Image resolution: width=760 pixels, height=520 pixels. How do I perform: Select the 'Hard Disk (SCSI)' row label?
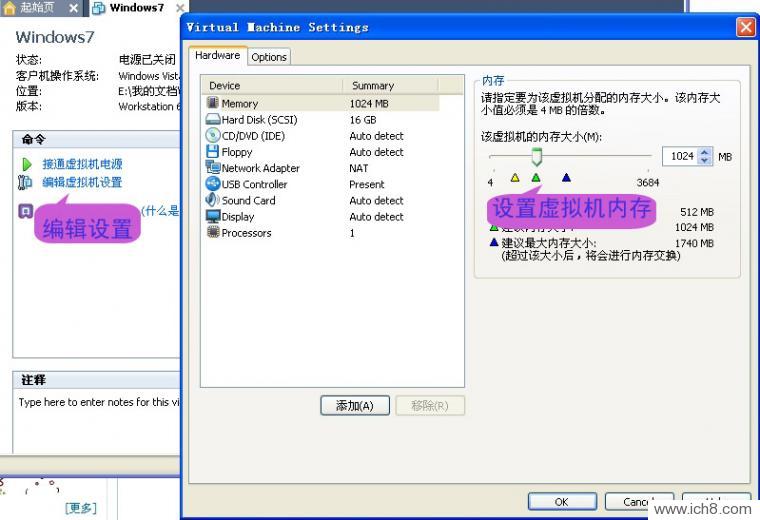(x=259, y=120)
